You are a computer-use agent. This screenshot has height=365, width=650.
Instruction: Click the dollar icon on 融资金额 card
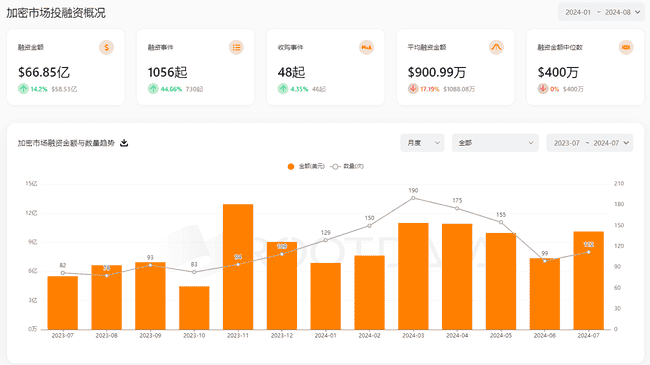(107, 47)
